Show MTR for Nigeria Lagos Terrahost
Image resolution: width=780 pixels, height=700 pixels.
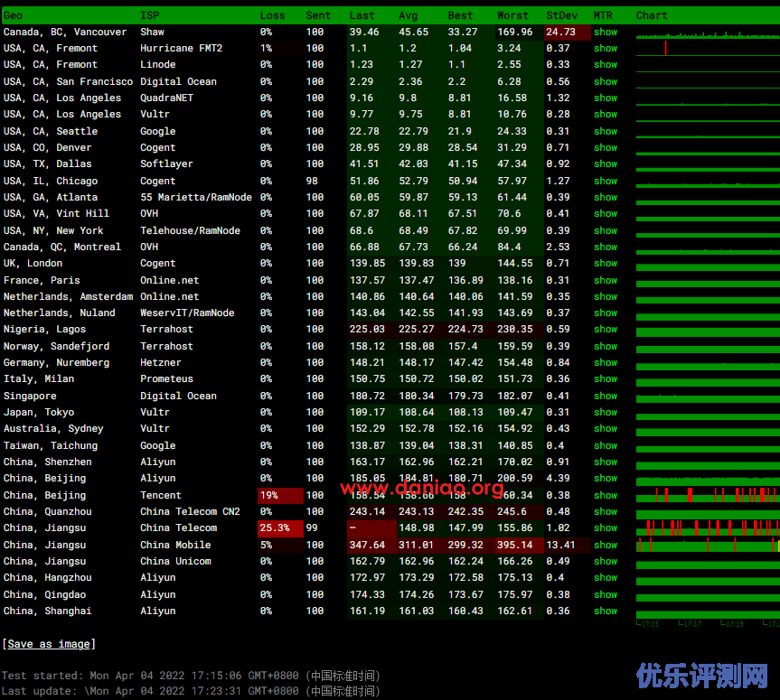click(x=606, y=329)
